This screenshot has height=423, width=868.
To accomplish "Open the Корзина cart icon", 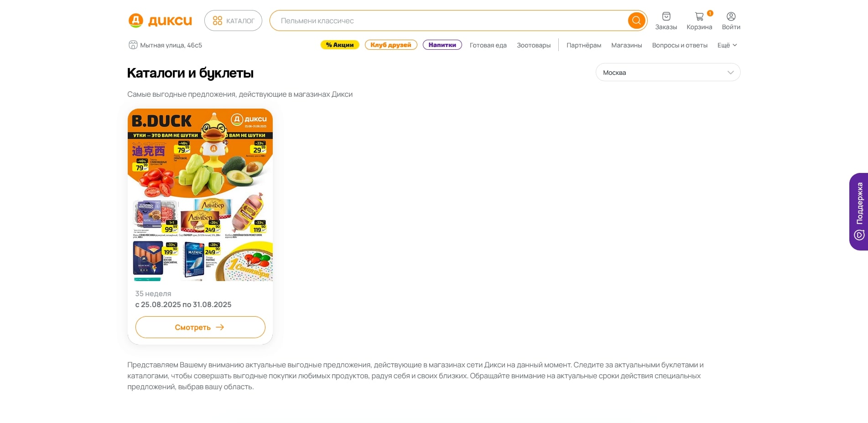I will (x=699, y=16).
